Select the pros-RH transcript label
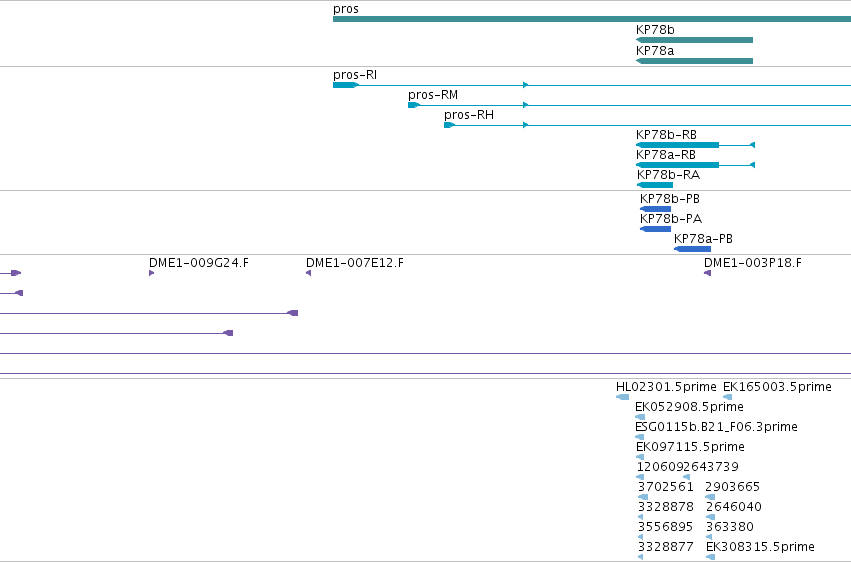This screenshot has height=562, width=851. pyautogui.click(x=469, y=115)
